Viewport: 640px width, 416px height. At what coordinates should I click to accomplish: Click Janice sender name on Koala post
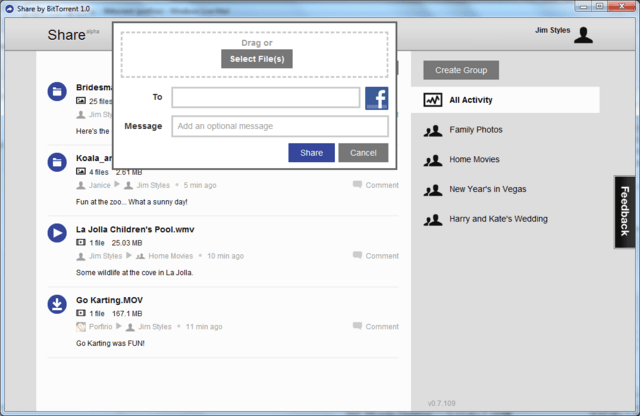pyautogui.click(x=100, y=185)
